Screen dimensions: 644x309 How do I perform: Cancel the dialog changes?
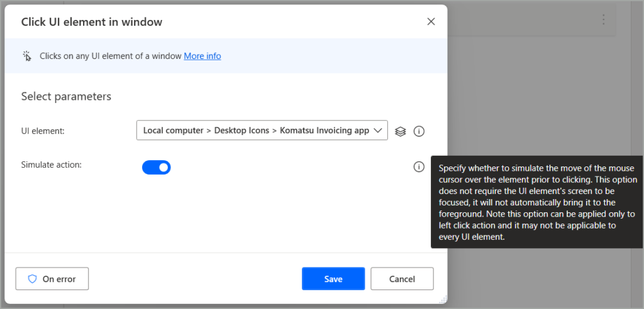[402, 279]
